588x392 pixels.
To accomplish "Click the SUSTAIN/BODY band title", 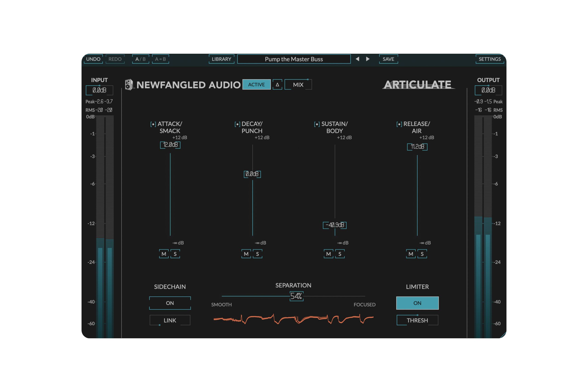I will coord(334,127).
